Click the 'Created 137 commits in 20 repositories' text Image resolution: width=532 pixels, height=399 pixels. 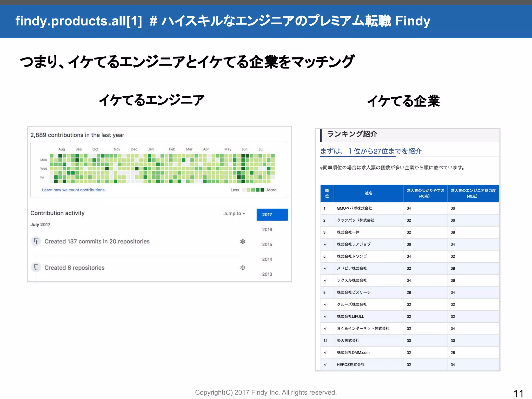[x=97, y=241]
